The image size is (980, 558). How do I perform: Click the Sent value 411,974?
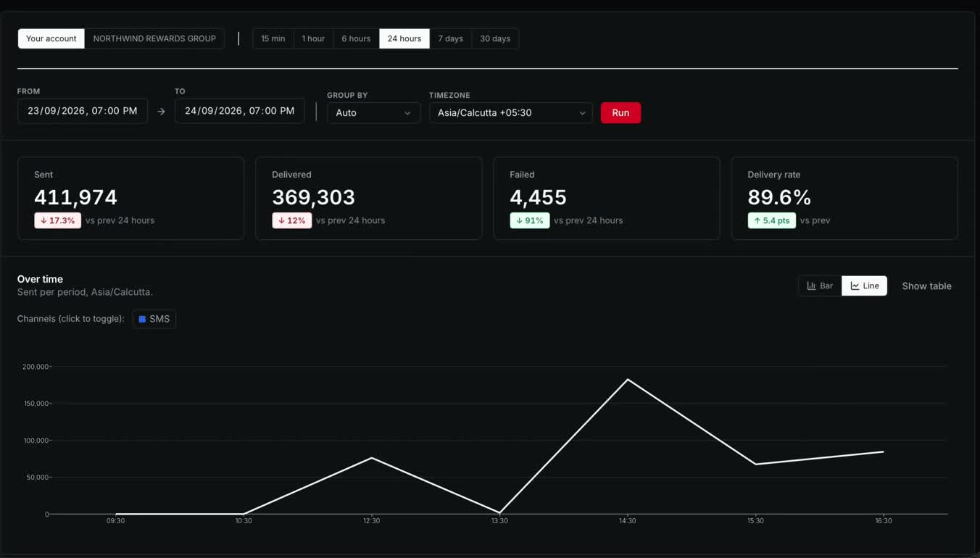click(x=75, y=197)
